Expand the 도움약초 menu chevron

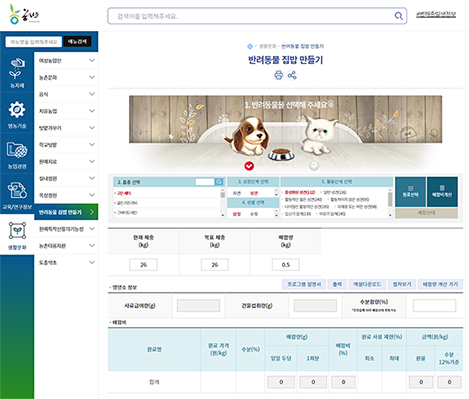click(92, 262)
